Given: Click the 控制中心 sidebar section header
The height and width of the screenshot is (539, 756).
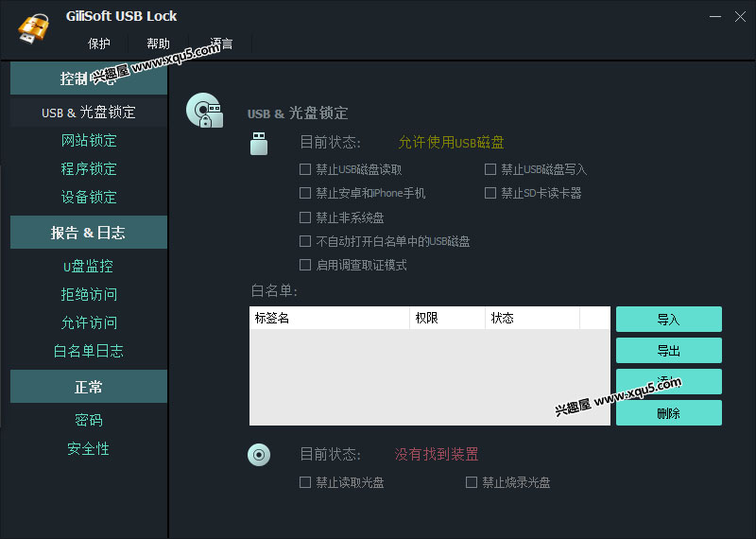Looking at the screenshot, I should (x=89, y=78).
